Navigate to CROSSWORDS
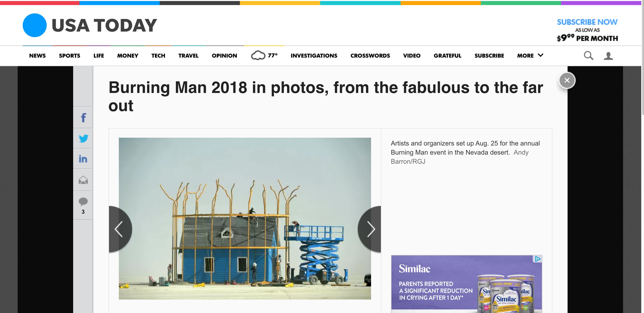This screenshot has height=313, width=644. [370, 56]
